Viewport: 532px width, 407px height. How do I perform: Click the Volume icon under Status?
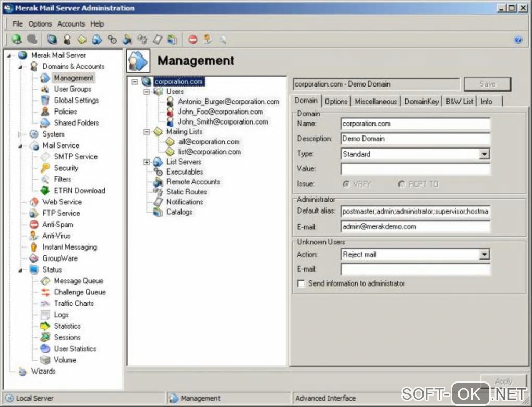pyautogui.click(x=45, y=360)
